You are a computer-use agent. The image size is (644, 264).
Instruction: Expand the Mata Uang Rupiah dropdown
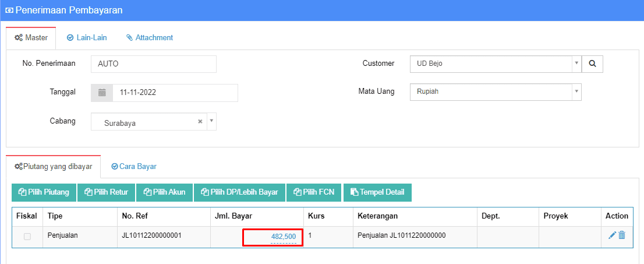pos(576,91)
